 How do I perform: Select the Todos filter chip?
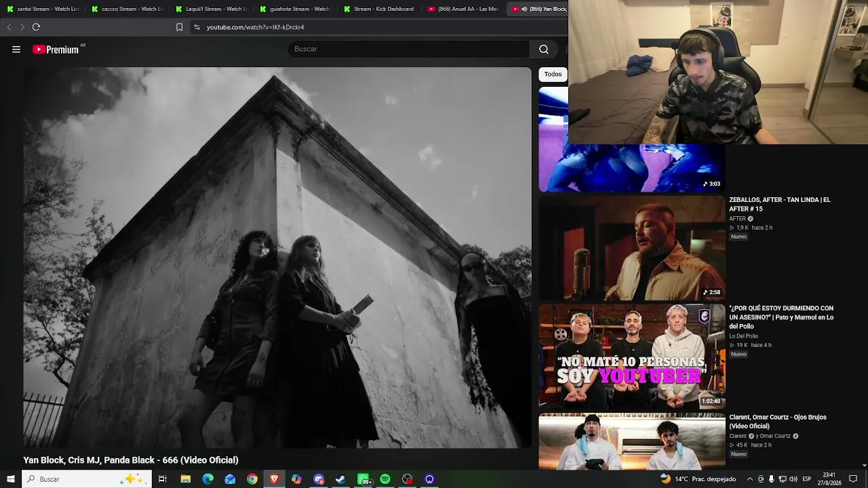[553, 74]
